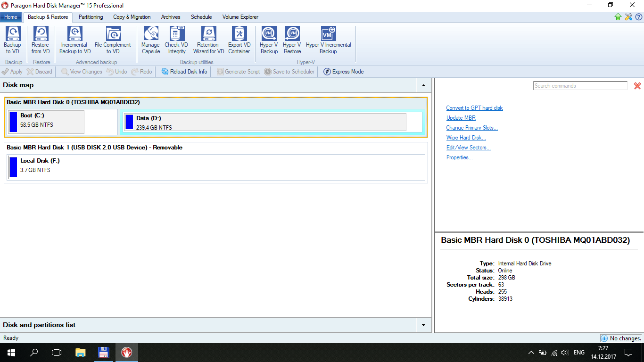Open the Partitioning tab
The height and width of the screenshot is (362, 644).
click(91, 17)
